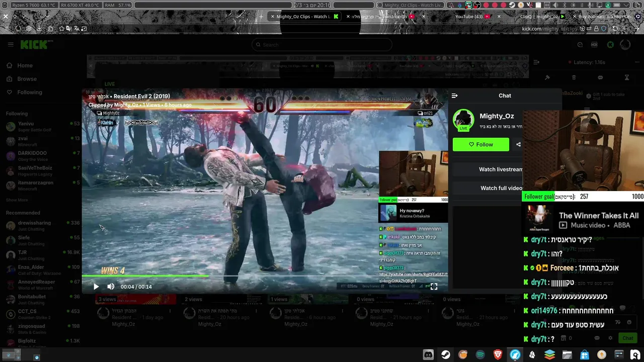Click the browser address bar URL
Viewport: 644px width, 362px height.
click(x=549, y=29)
